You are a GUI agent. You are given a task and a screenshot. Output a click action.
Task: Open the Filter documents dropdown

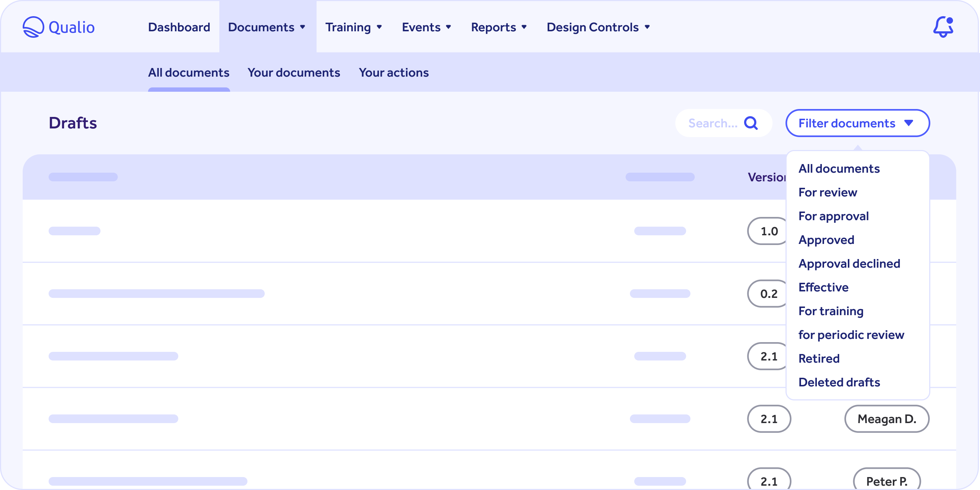click(x=857, y=123)
